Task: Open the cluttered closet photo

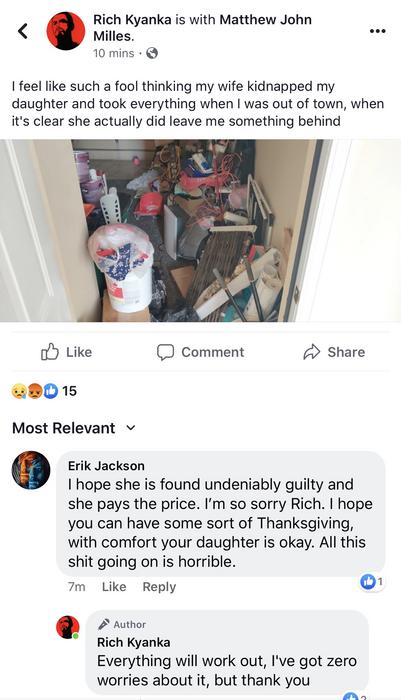Action: coord(200,230)
